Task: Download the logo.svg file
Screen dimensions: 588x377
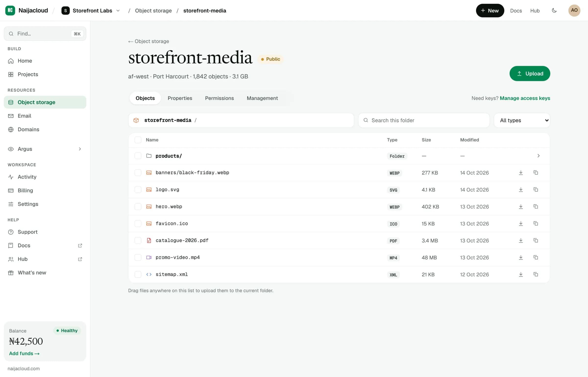Action: click(521, 189)
